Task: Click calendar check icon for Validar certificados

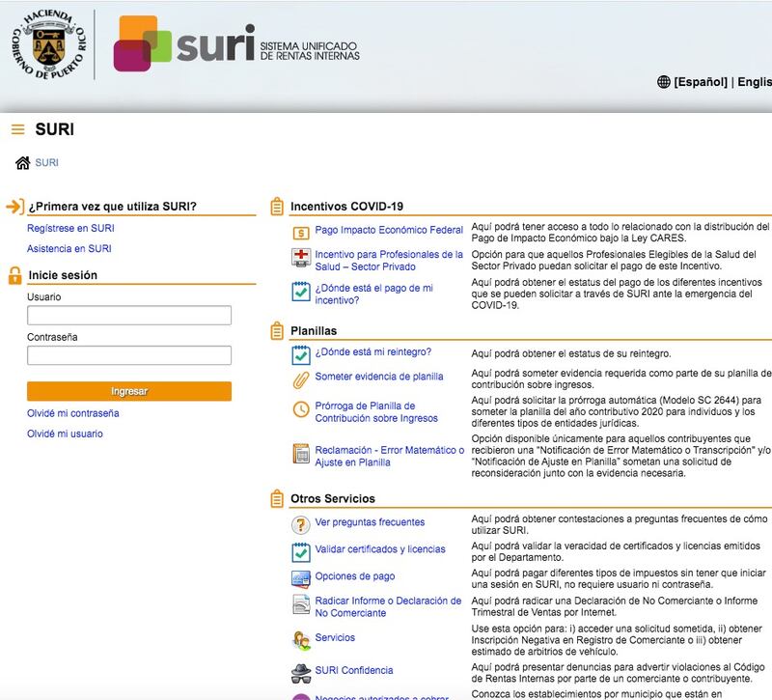Action: pyautogui.click(x=301, y=552)
